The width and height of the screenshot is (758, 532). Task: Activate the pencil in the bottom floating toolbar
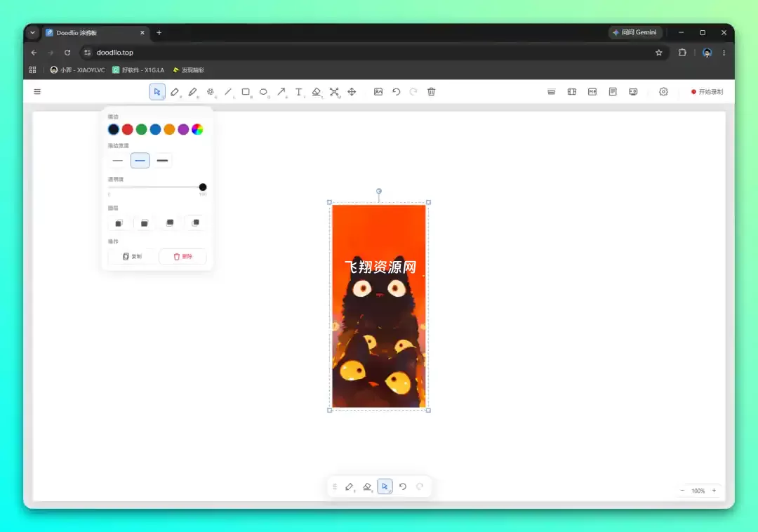tap(350, 486)
